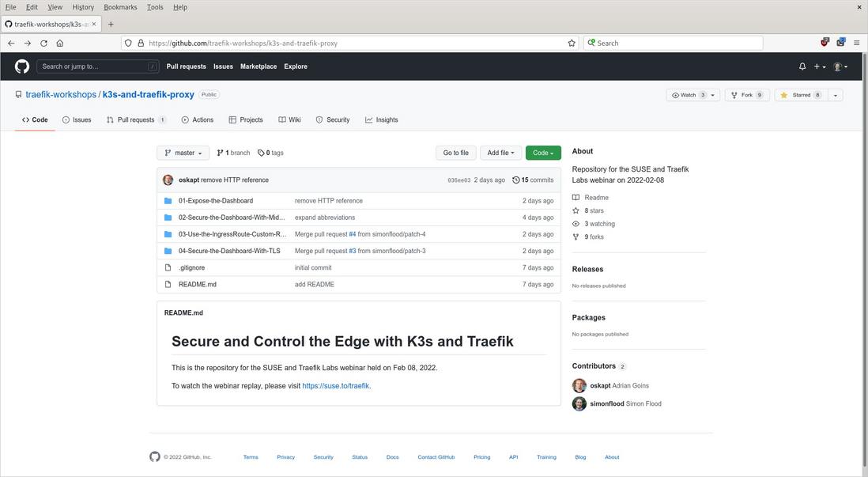
Task: Open the 9 forks link in About
Action: 588,237
